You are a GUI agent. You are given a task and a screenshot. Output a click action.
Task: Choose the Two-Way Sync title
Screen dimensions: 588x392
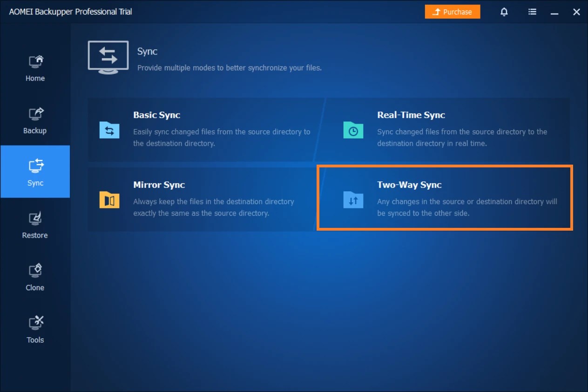(x=409, y=185)
